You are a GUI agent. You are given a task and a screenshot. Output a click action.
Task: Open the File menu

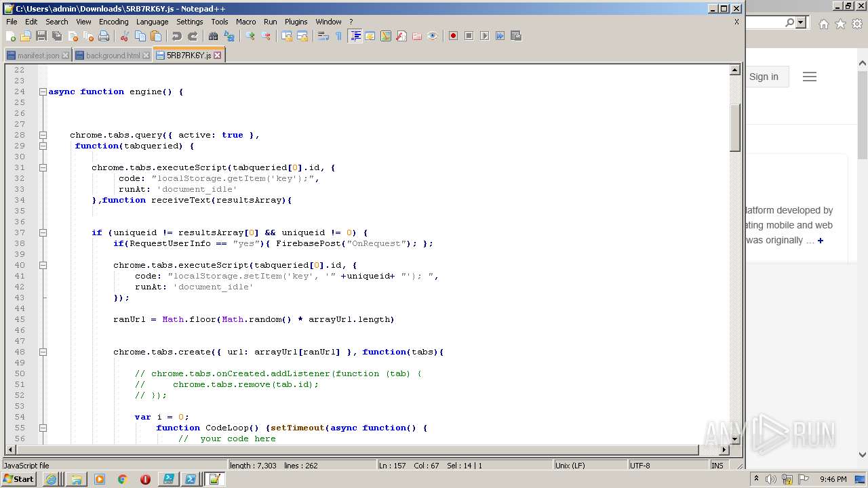click(x=12, y=22)
